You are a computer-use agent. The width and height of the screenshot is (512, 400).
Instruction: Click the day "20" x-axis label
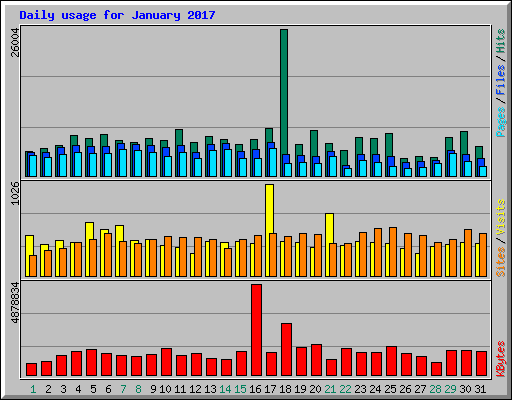coord(315,389)
